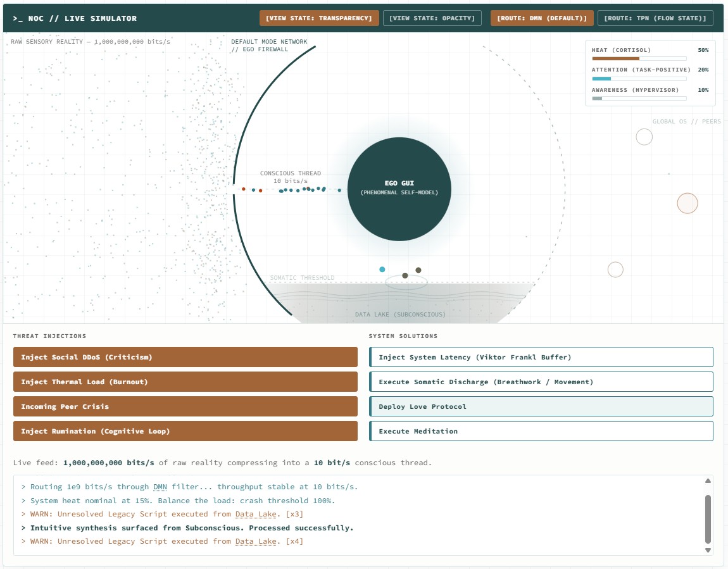
Task: Execute Meditation solution
Action: pos(541,430)
